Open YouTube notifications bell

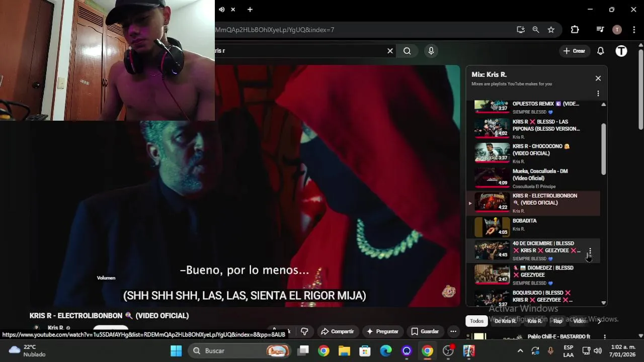[x=601, y=51]
